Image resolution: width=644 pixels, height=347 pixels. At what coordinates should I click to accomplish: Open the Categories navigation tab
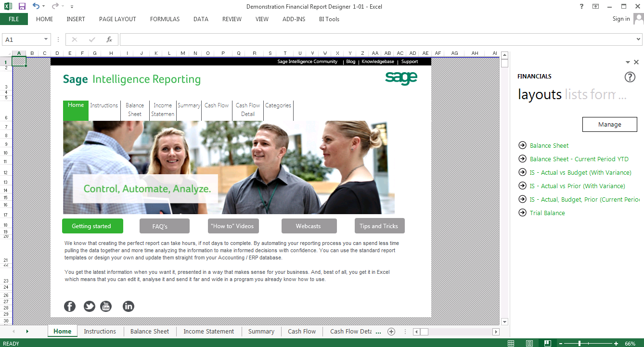point(278,105)
